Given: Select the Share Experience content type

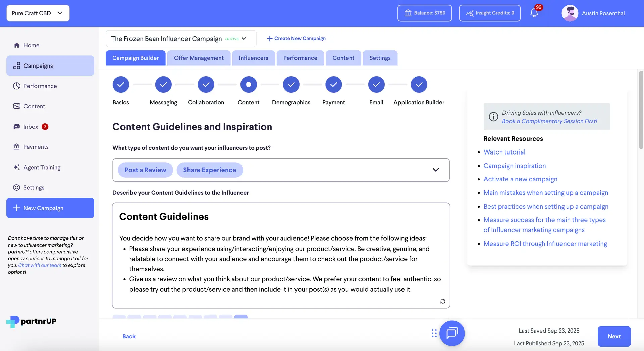Looking at the screenshot, I should coord(210,170).
